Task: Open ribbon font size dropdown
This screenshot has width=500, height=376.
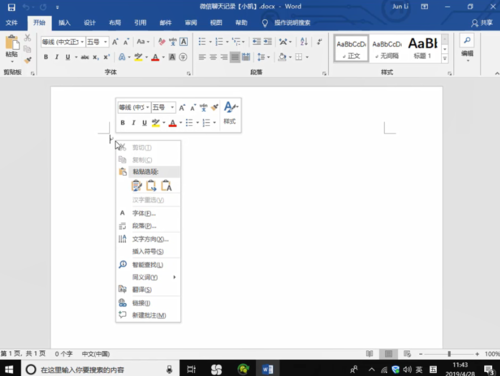Action: (x=105, y=42)
